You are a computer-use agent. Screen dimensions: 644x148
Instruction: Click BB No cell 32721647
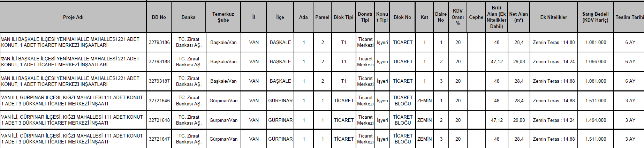point(159,139)
